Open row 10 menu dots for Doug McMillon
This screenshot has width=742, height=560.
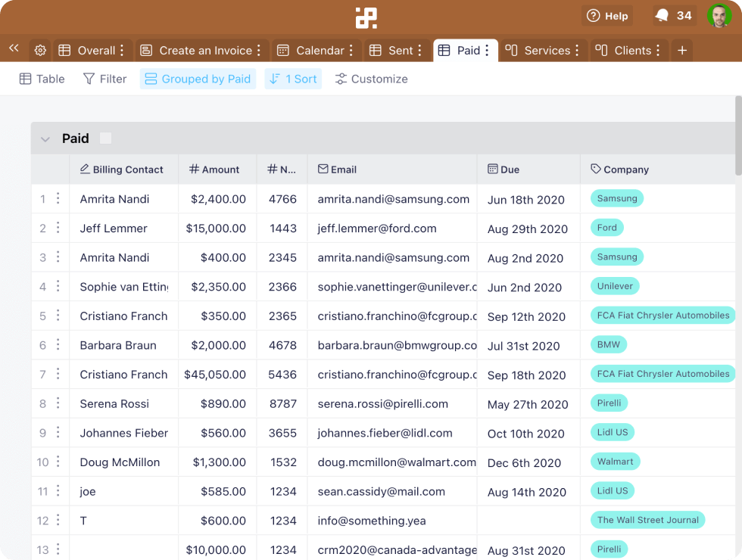(58, 461)
